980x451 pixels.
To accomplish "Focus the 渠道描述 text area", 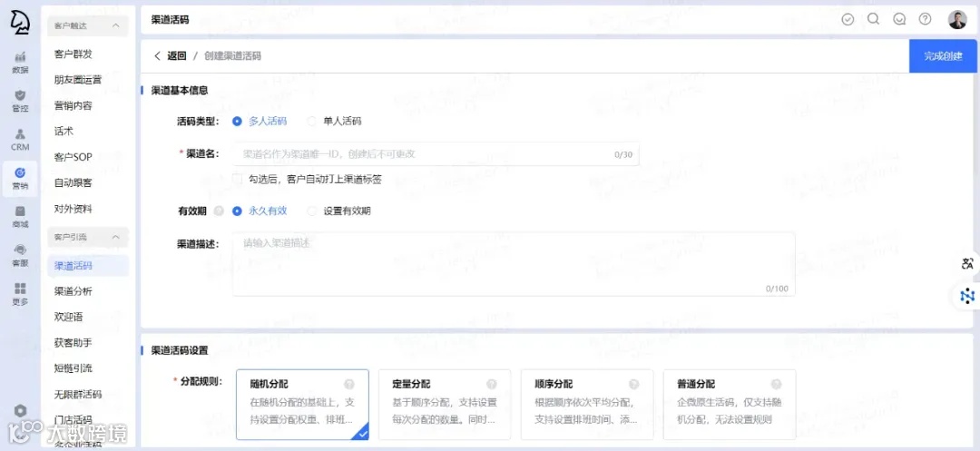I will click(514, 264).
